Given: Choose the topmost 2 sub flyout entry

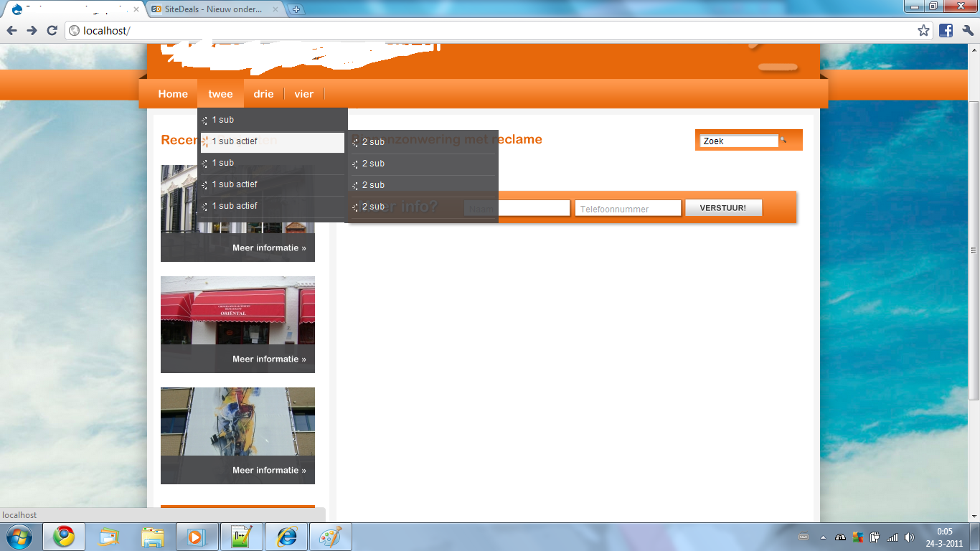Looking at the screenshot, I should pyautogui.click(x=423, y=142).
